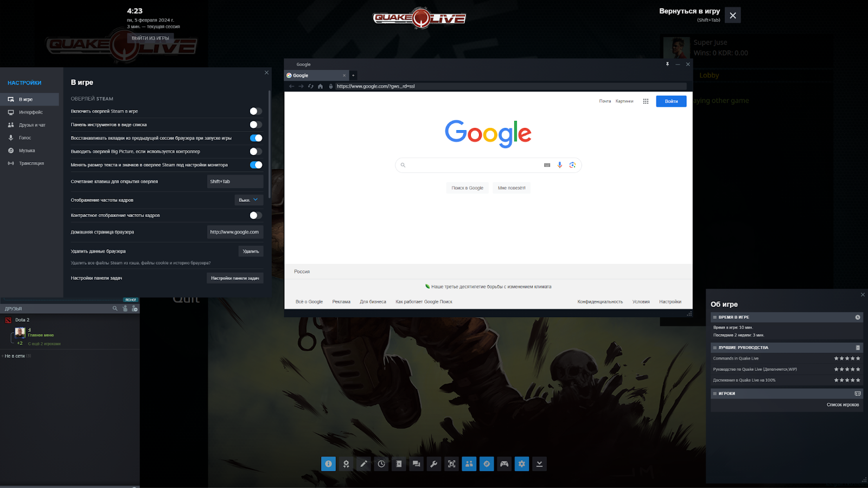This screenshot has width=868, height=488.
Task: Click 'Лучшие руководства' section header
Action: coord(787,348)
